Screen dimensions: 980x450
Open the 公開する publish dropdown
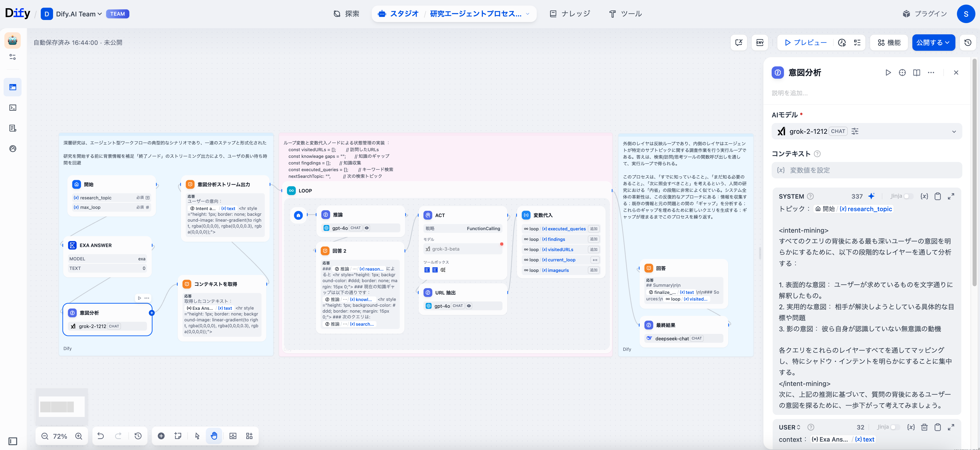click(933, 43)
